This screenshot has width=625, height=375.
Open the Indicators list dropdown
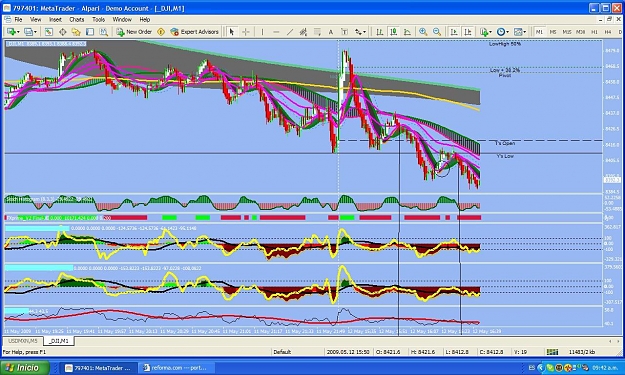tap(486, 32)
